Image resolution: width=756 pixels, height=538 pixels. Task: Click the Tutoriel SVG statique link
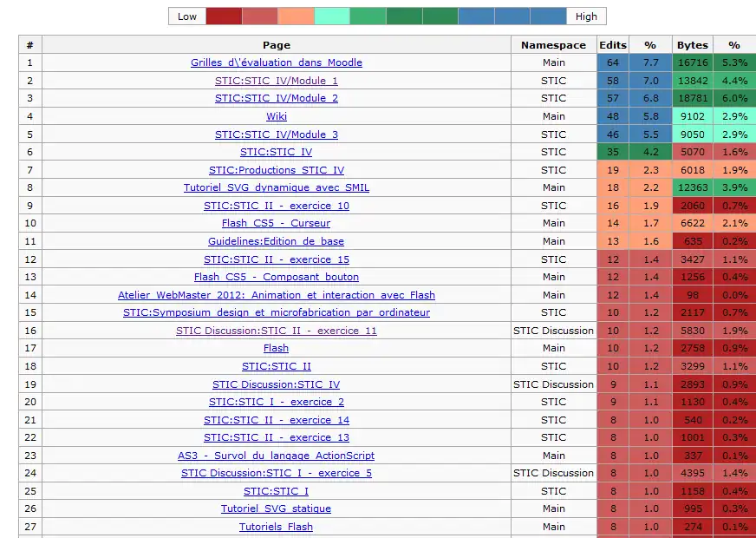(277, 508)
